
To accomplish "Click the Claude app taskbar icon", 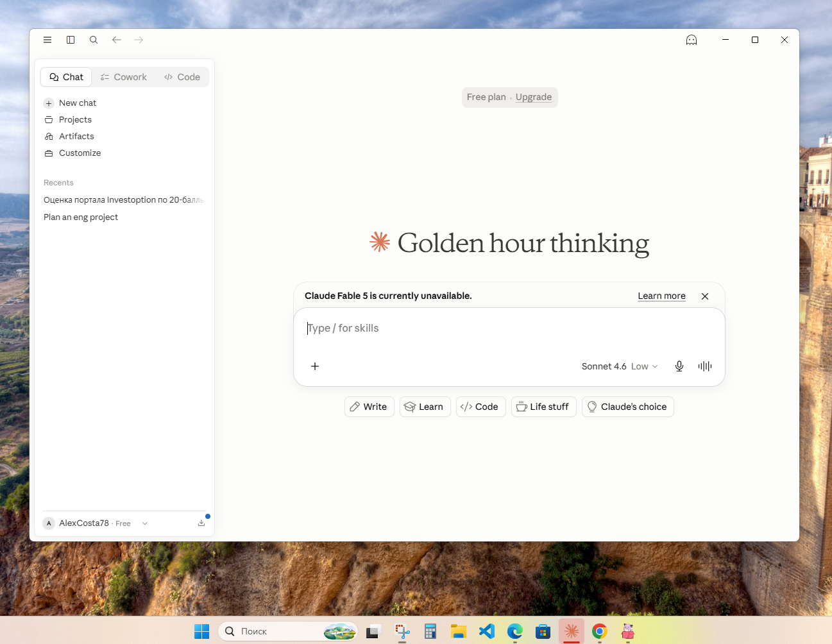I will 572,631.
